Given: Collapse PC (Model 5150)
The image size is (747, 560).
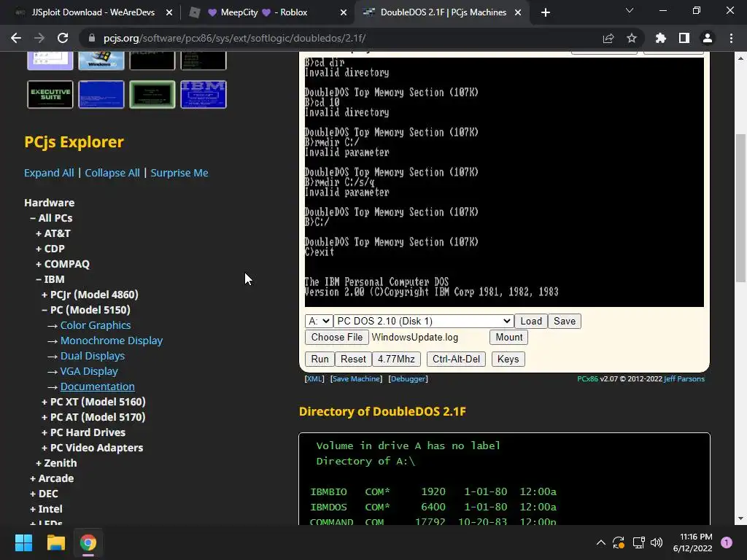Looking at the screenshot, I should [x=86, y=310].
